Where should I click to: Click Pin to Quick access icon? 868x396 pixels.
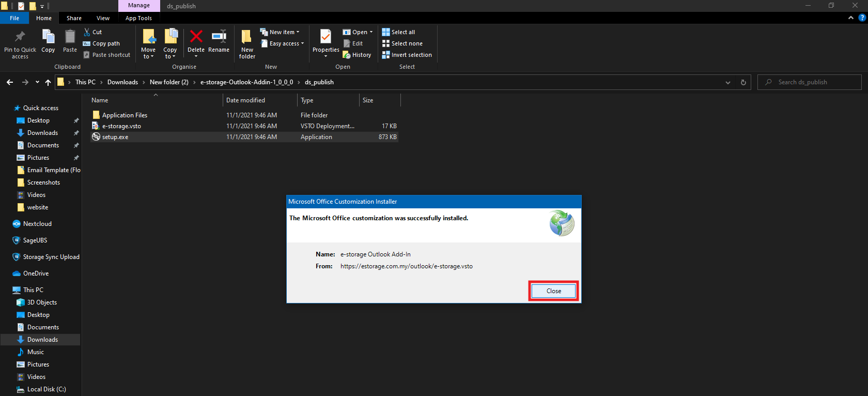coord(20,37)
